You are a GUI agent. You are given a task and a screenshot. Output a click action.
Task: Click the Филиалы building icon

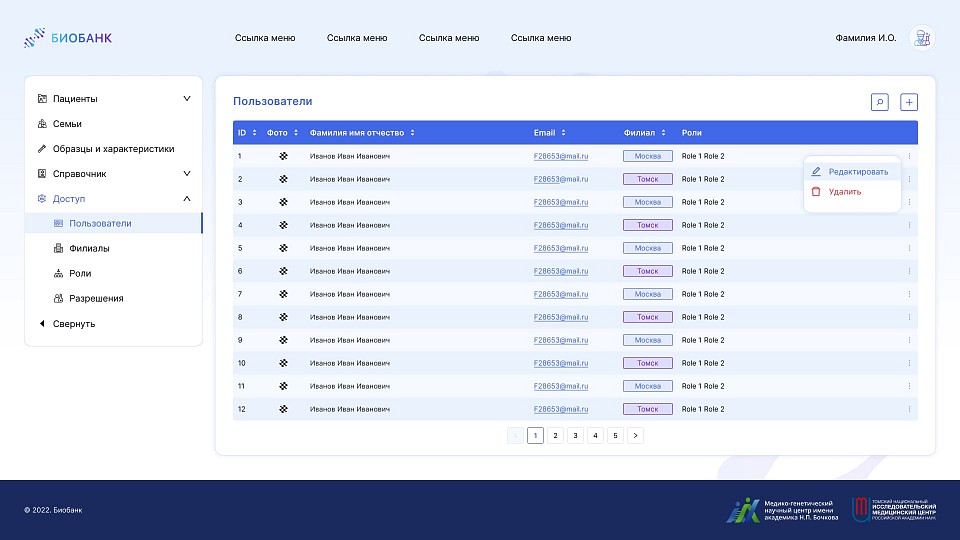click(59, 248)
